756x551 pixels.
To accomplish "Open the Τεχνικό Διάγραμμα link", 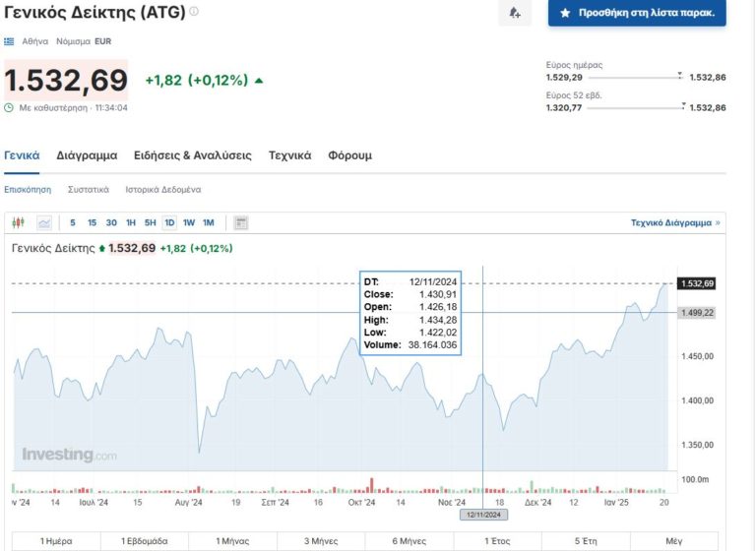I will tap(674, 223).
